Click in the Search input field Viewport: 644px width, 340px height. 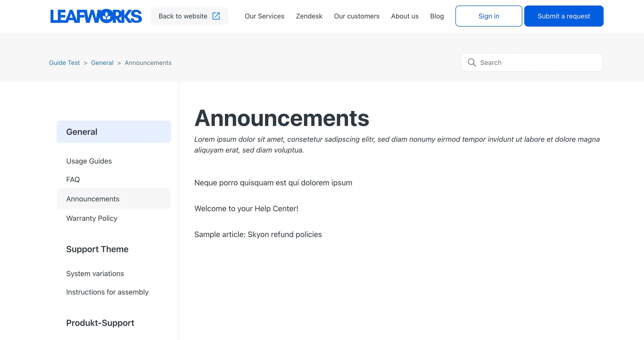click(x=537, y=62)
